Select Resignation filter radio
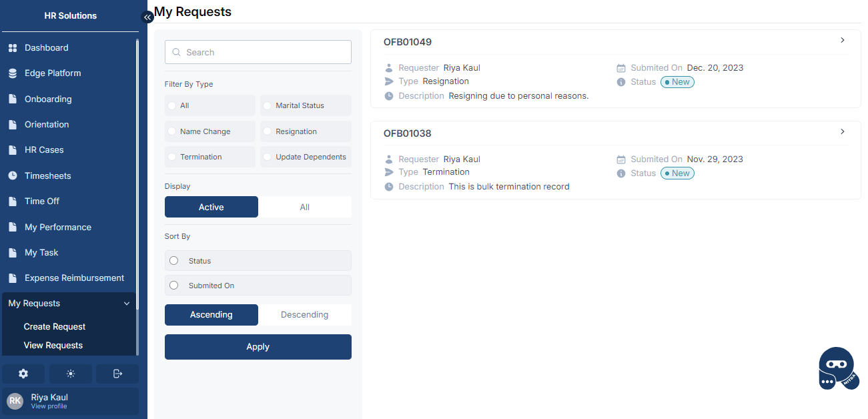The width and height of the screenshot is (868, 419). (x=268, y=131)
